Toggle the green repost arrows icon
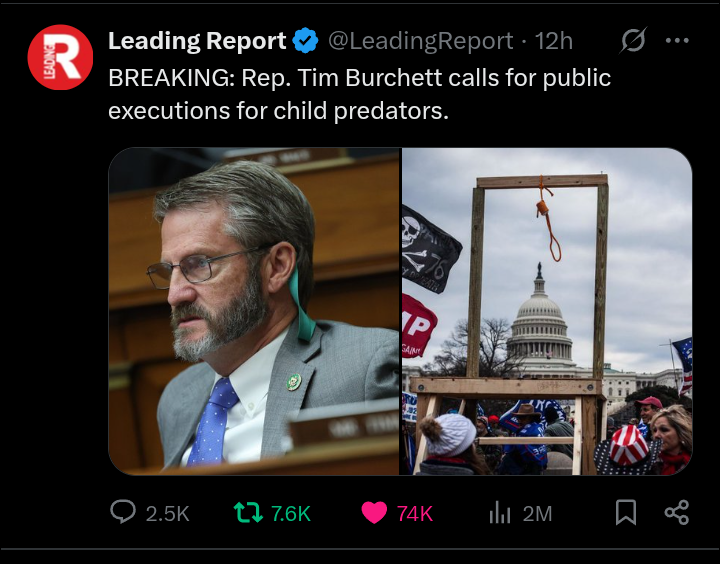720x564 pixels. click(x=246, y=513)
